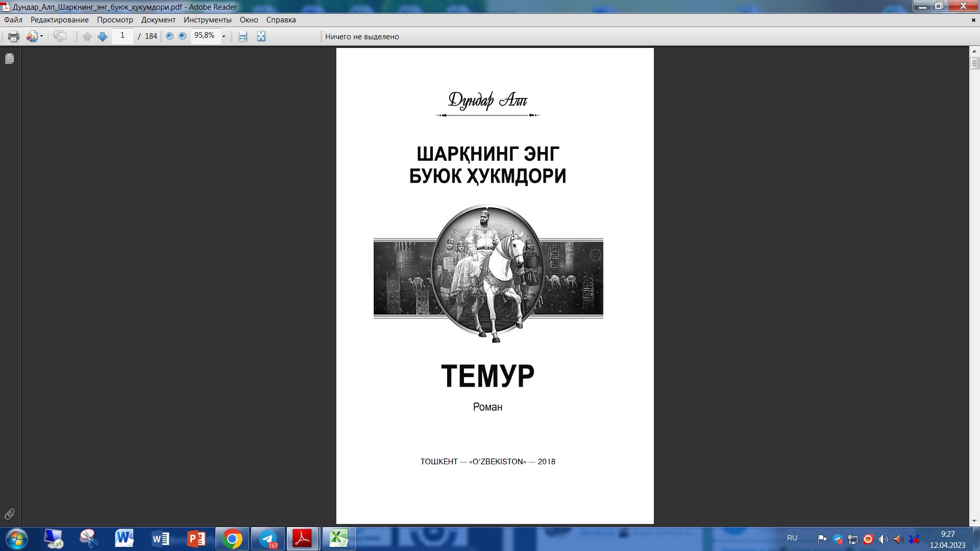Click the fit width scrolling icon

tap(243, 36)
